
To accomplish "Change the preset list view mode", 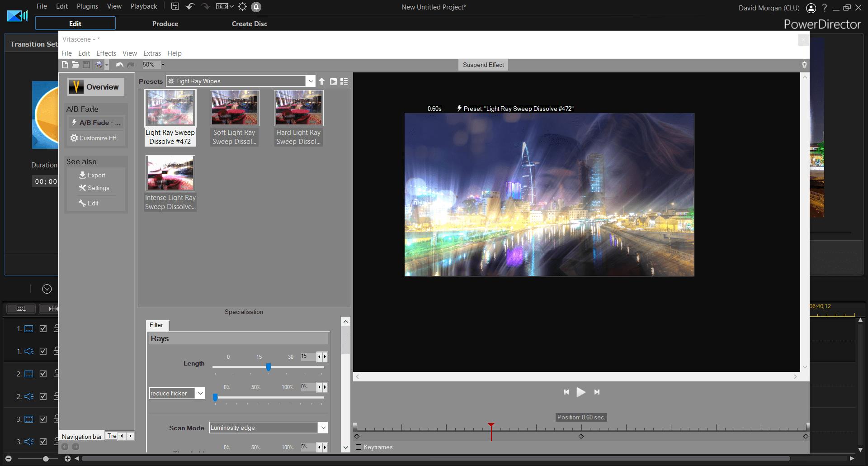I will click(344, 81).
